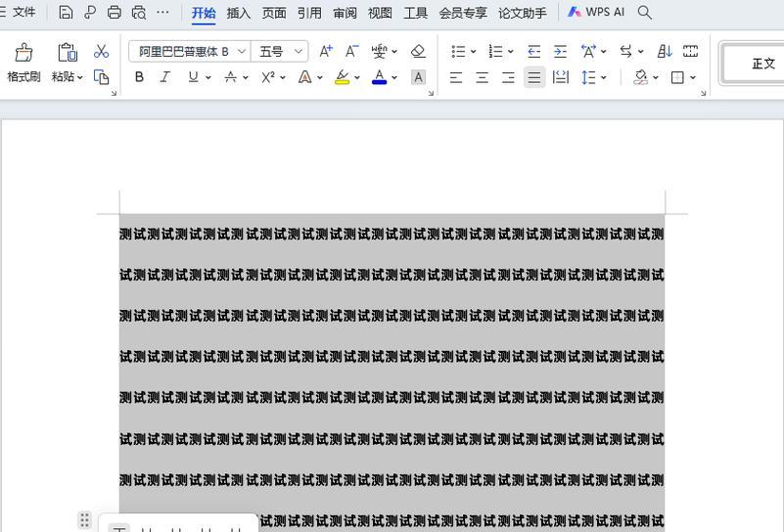784x532 pixels.
Task: Click the 格式刷 label
Action: [23, 76]
